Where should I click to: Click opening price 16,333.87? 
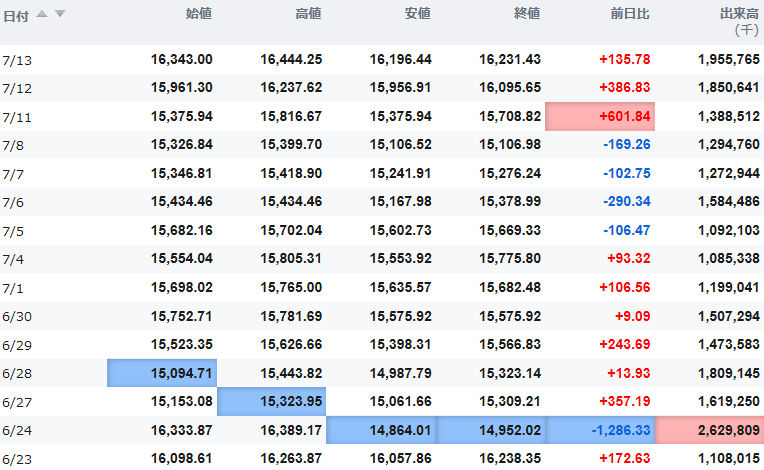pyautogui.click(x=182, y=430)
